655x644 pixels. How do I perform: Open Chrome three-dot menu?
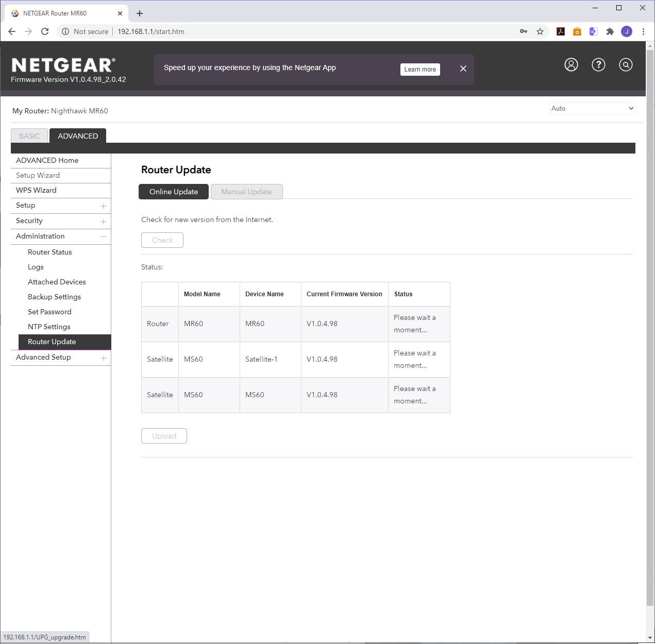[643, 31]
